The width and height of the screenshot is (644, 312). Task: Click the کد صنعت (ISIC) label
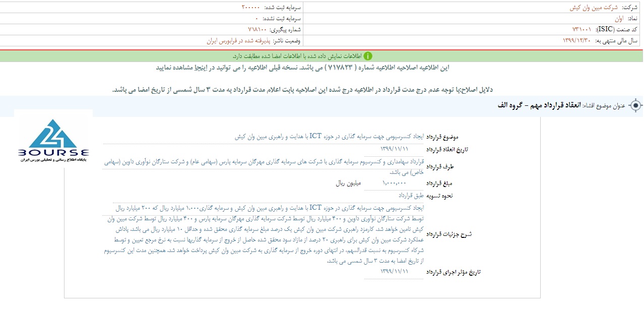617,29
